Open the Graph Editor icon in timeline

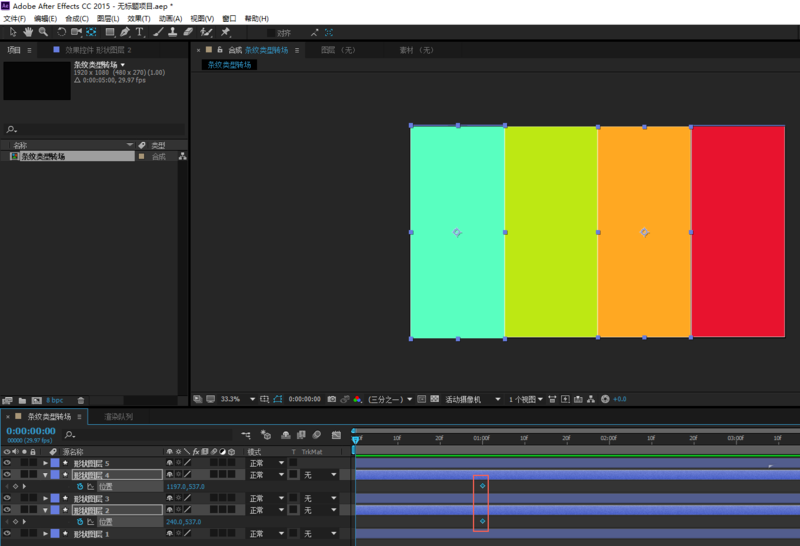[336, 435]
